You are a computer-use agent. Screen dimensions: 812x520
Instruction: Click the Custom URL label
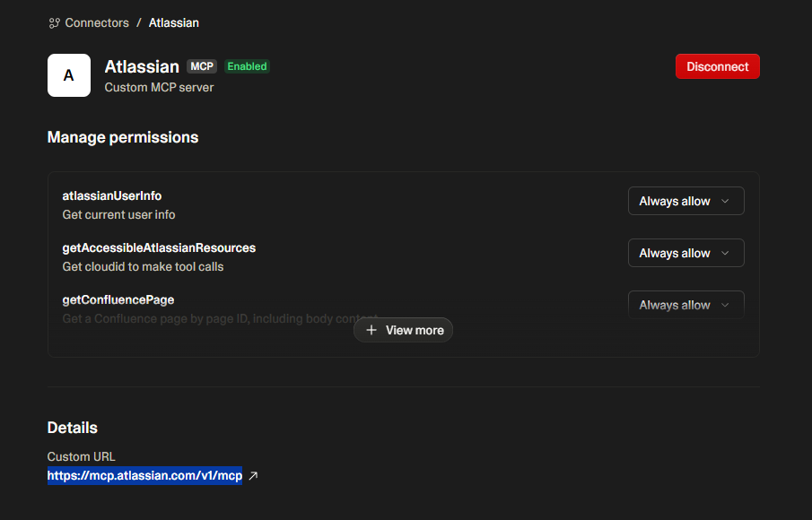[82, 456]
